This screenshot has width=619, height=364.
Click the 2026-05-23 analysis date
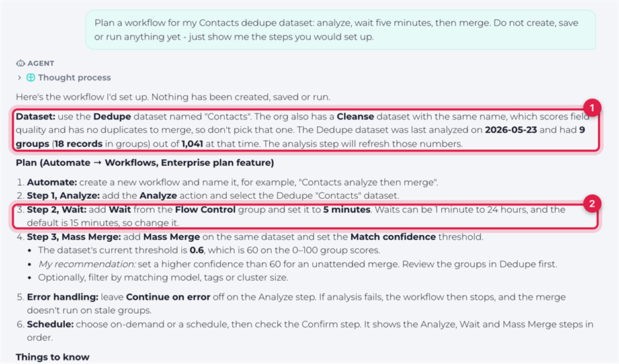[x=511, y=130]
